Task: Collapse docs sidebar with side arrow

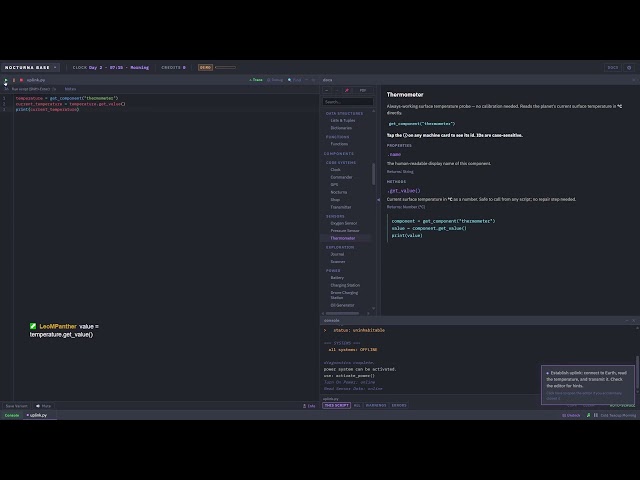Action: pos(378,200)
